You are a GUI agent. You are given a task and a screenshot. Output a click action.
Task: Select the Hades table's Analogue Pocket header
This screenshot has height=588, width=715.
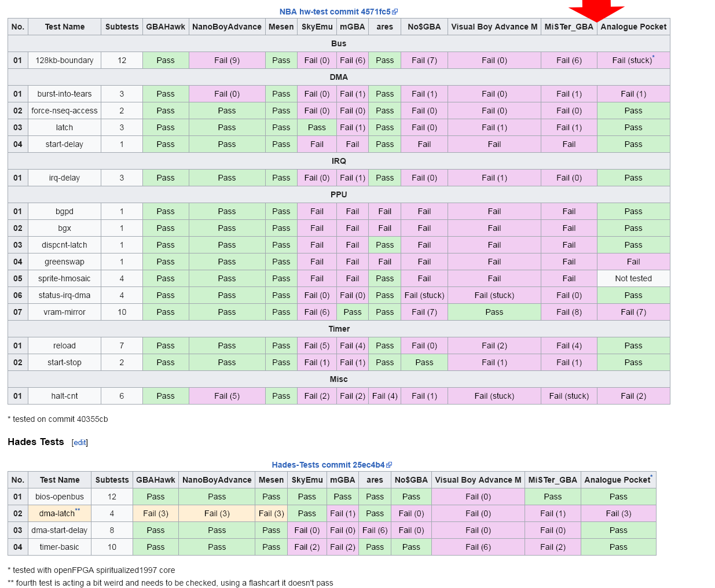618,480
